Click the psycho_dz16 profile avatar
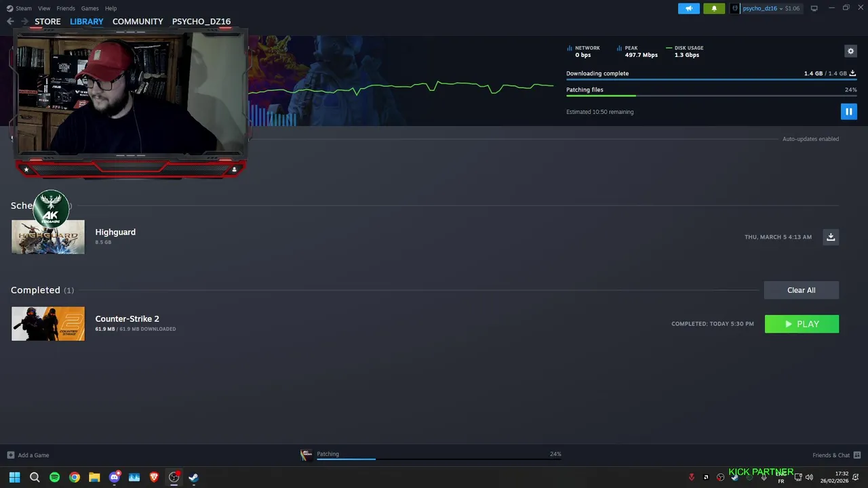Screen dimensions: 868x488 (734, 8)
